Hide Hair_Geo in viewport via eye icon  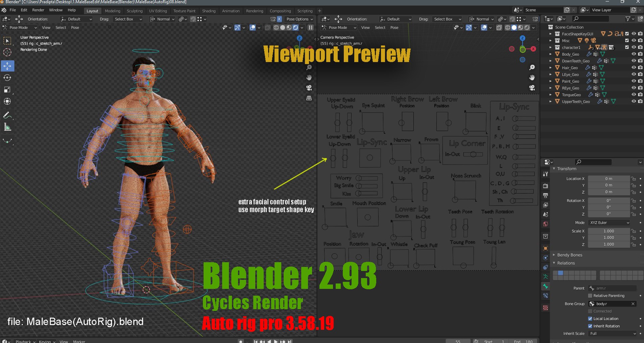coord(634,67)
